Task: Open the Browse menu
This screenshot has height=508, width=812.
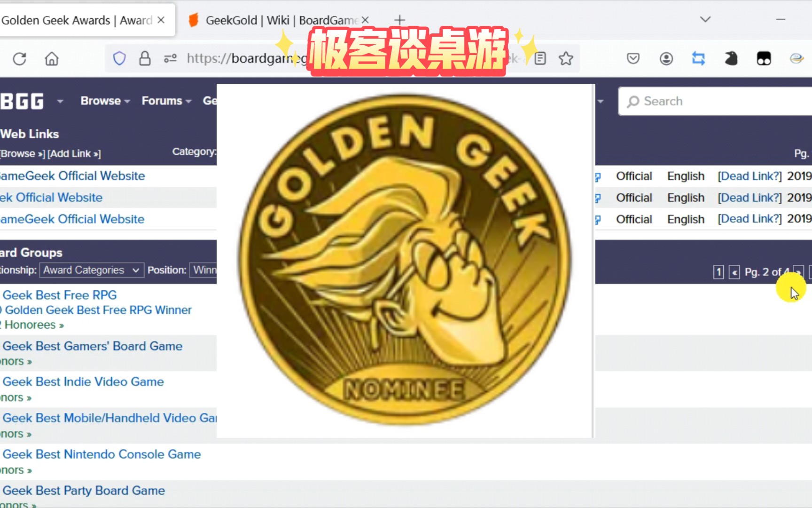Action: click(105, 101)
